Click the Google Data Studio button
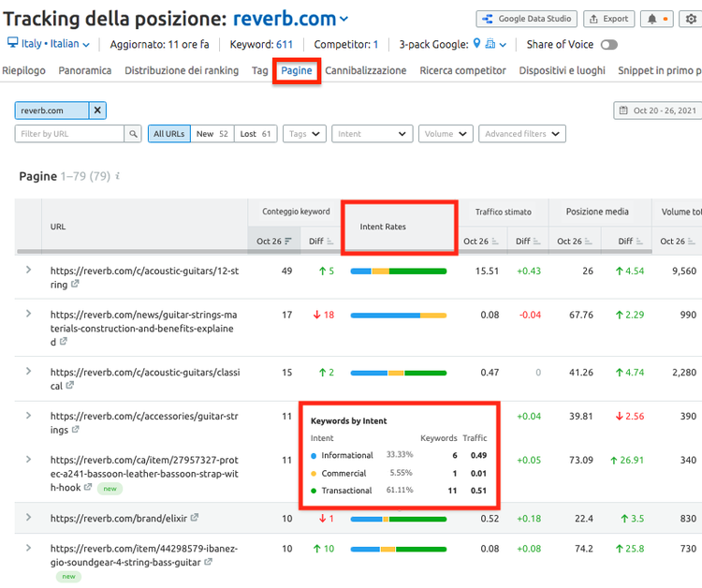This screenshot has height=588, width=702. [526, 19]
